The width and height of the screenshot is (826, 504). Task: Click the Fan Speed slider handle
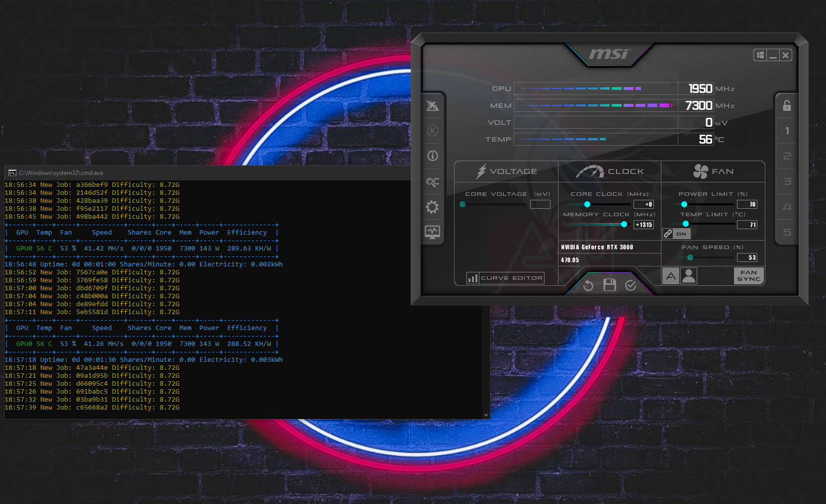pos(690,257)
